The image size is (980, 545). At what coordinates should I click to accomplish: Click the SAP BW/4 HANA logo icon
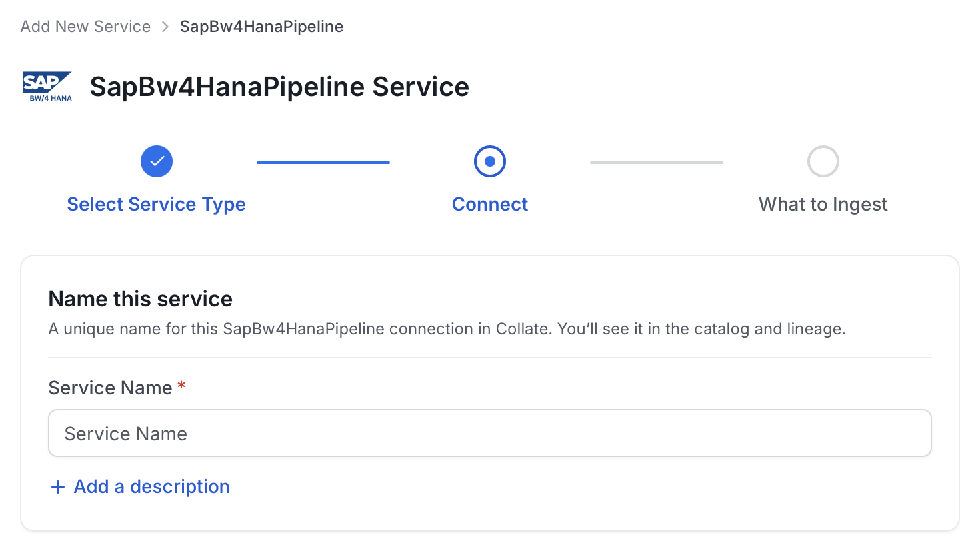pyautogui.click(x=47, y=87)
